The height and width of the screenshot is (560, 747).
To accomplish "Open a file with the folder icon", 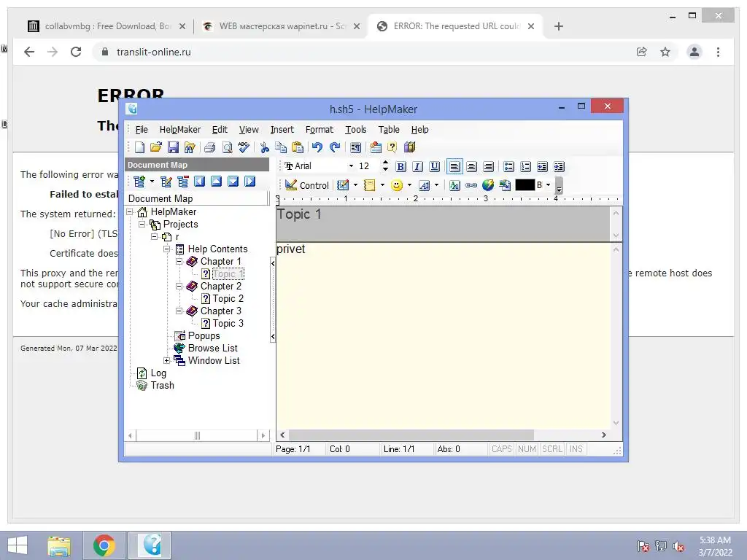I will tap(156, 147).
